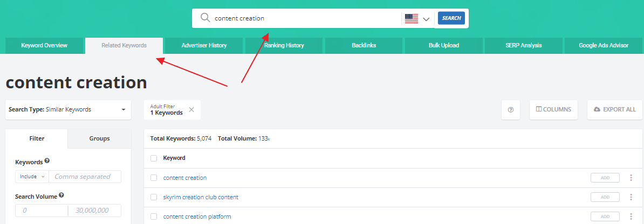Click ADD for 'content creation' row

click(605, 178)
